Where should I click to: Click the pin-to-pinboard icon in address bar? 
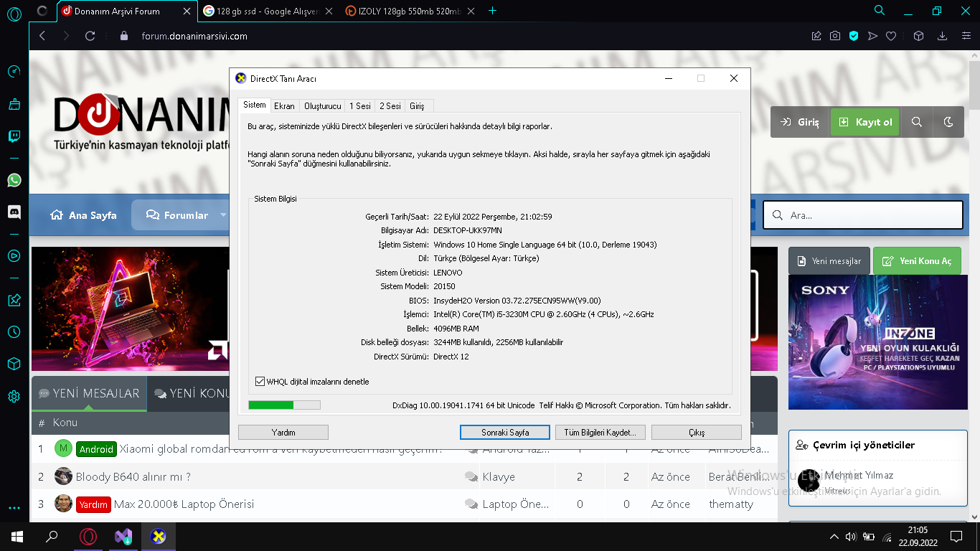pyautogui.click(x=816, y=36)
